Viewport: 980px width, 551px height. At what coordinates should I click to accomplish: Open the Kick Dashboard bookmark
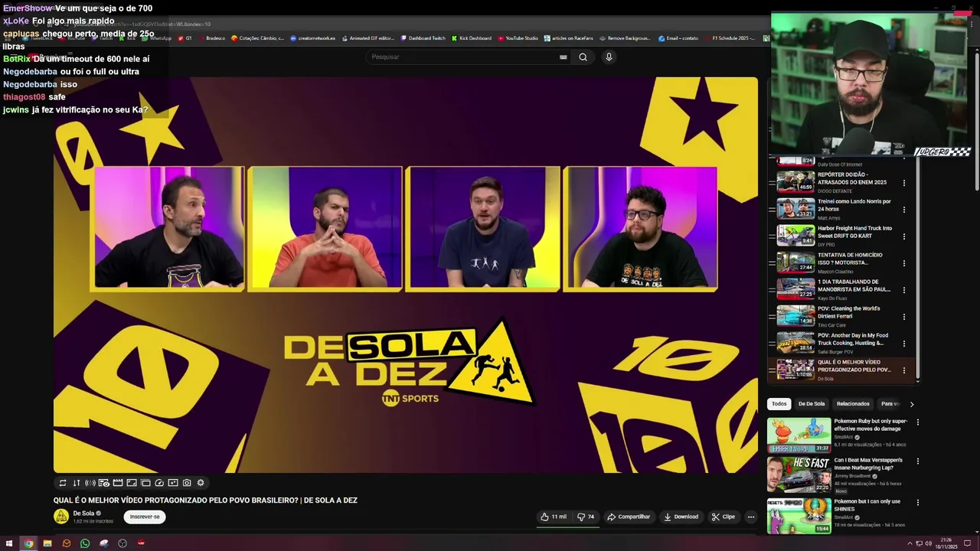[x=472, y=38]
